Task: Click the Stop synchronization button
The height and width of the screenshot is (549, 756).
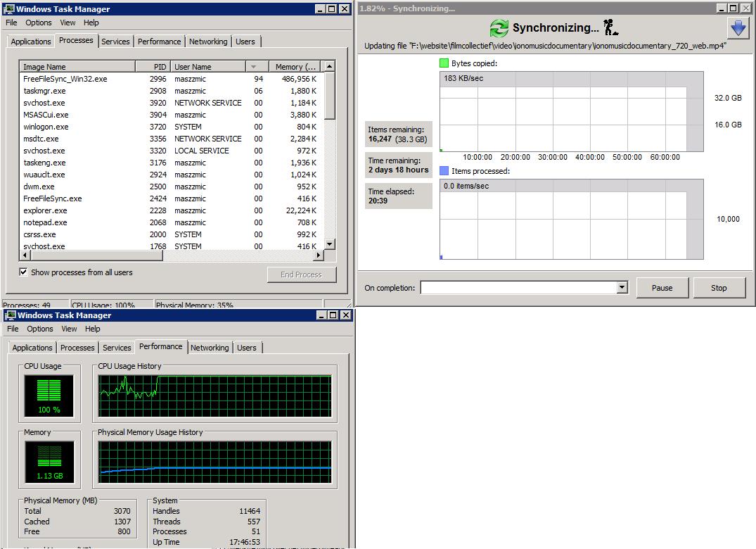Action: pos(719,288)
